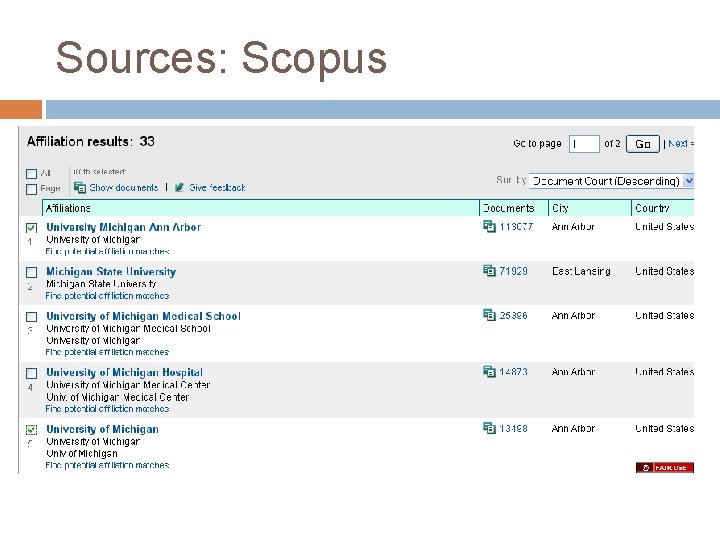Open documents icon in the last University of Michigan row
The width and height of the screenshot is (720, 540).
pos(489,428)
